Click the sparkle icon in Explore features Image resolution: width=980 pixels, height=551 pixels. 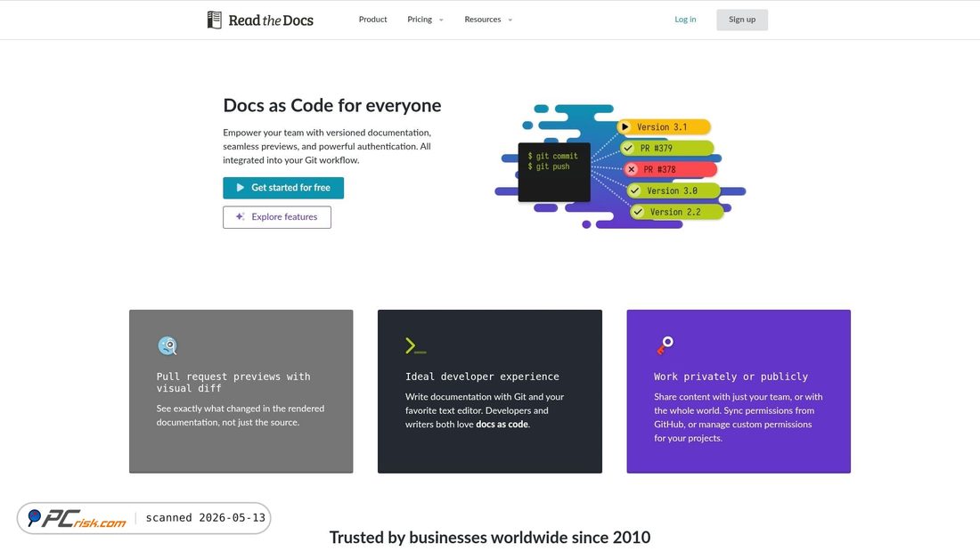pyautogui.click(x=240, y=217)
